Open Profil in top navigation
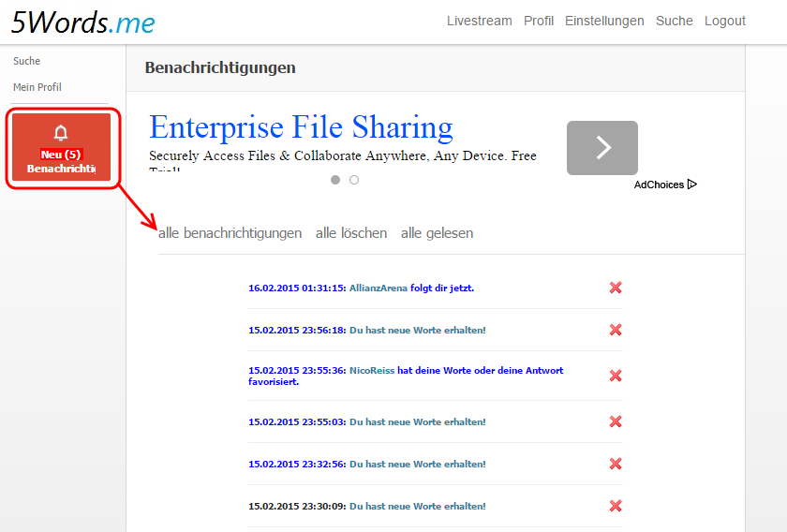 point(539,22)
